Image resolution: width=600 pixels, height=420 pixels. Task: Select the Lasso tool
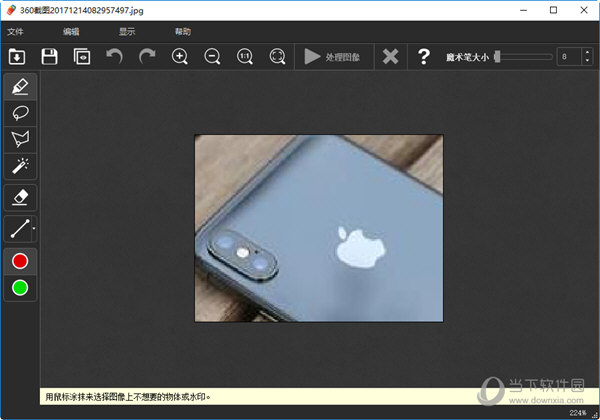20,113
